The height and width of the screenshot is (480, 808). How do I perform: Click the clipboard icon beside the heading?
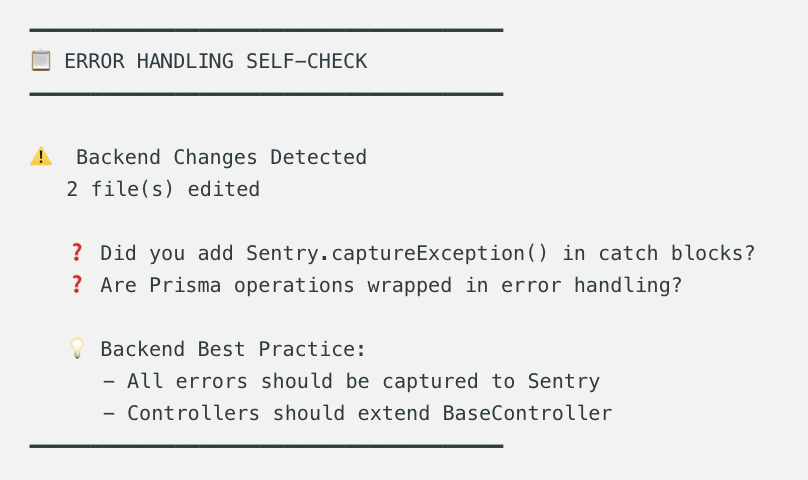point(41,61)
